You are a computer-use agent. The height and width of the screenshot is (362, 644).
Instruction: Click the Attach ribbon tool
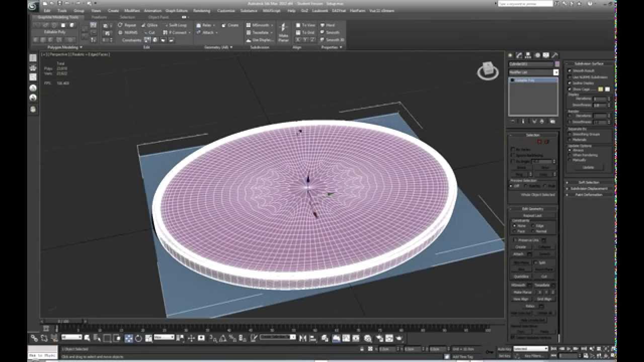click(x=205, y=33)
